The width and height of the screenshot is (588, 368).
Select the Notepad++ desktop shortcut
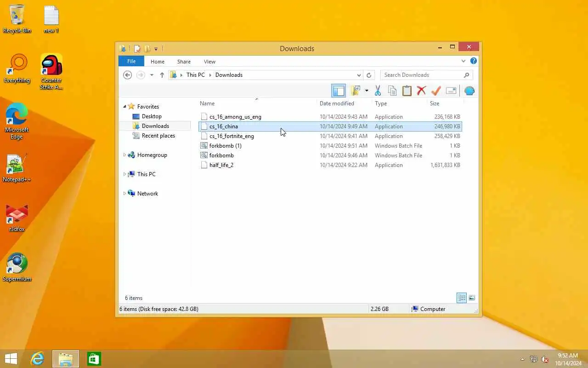[x=17, y=168]
